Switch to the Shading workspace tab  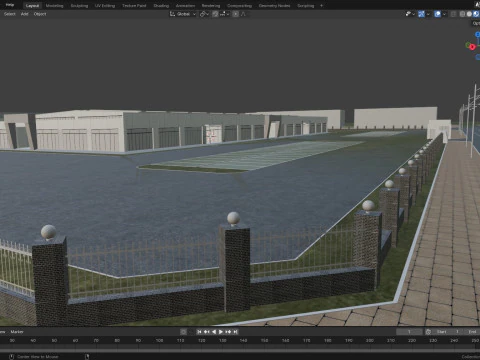coord(161,6)
